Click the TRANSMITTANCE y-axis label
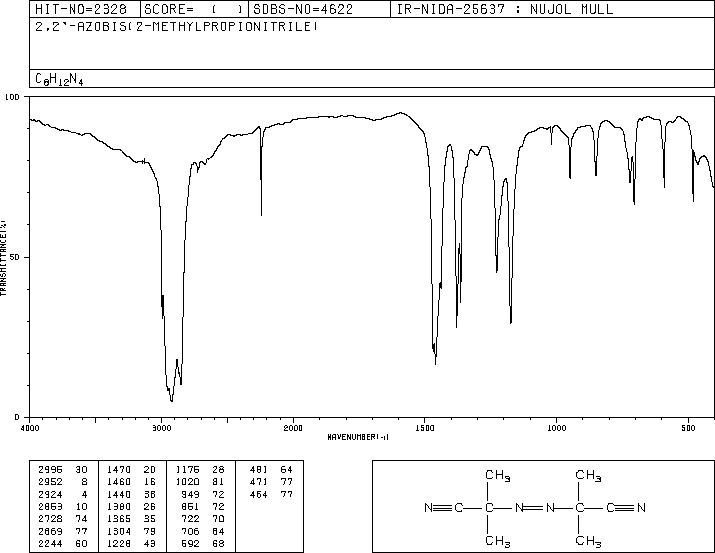Viewport: 715px width, 553px height. (x=5, y=257)
